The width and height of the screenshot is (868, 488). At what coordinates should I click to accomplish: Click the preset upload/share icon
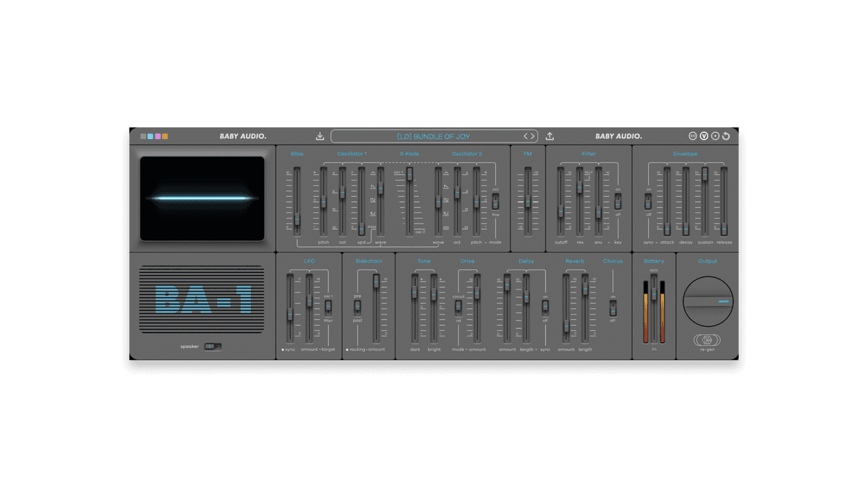click(x=549, y=136)
